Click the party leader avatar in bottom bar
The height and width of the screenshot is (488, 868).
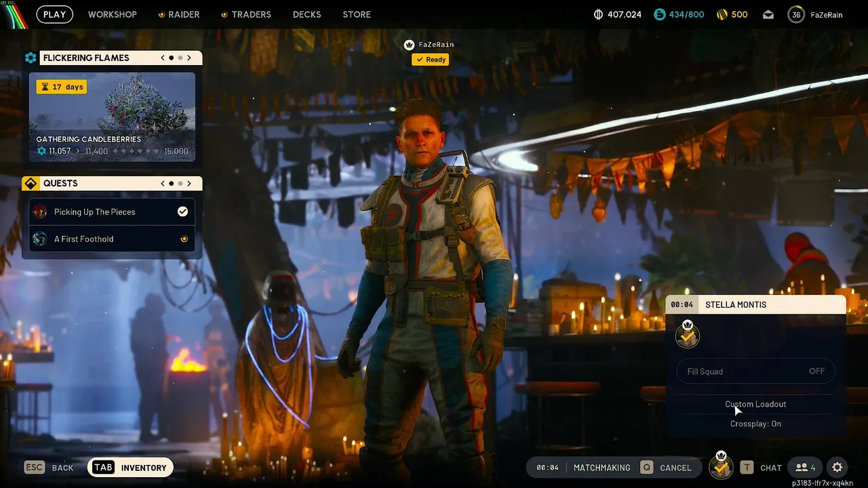pos(721,466)
